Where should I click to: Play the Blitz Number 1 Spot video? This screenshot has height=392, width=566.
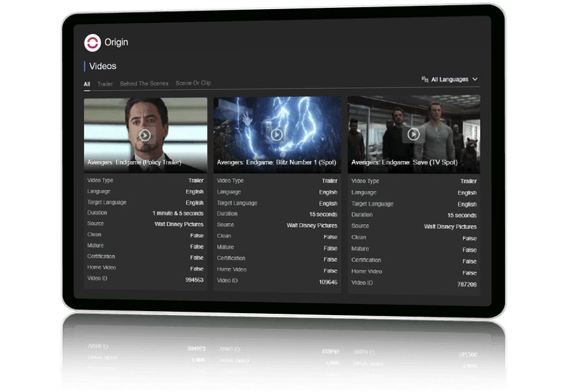[x=277, y=134]
